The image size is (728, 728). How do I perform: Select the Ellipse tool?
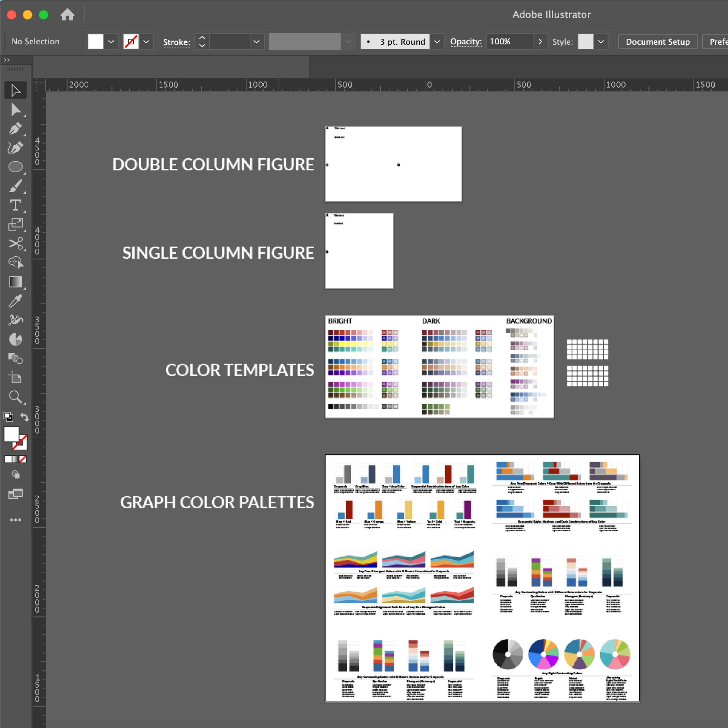[x=16, y=167]
